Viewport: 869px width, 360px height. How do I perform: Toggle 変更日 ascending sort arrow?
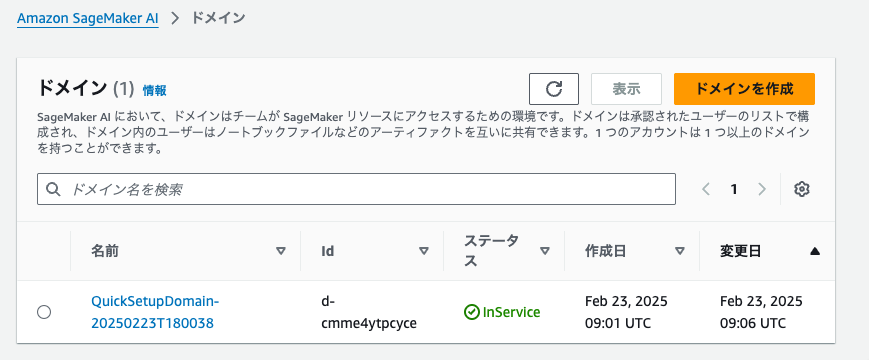coord(815,251)
